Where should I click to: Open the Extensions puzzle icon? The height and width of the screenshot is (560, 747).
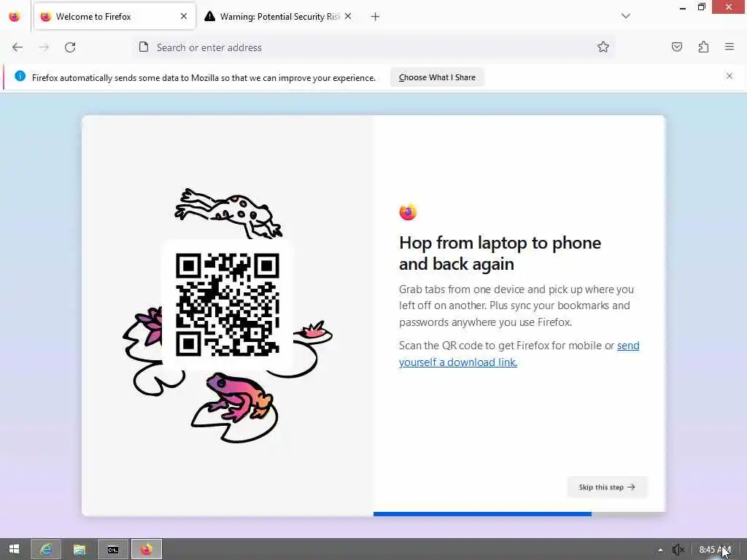[x=704, y=47]
